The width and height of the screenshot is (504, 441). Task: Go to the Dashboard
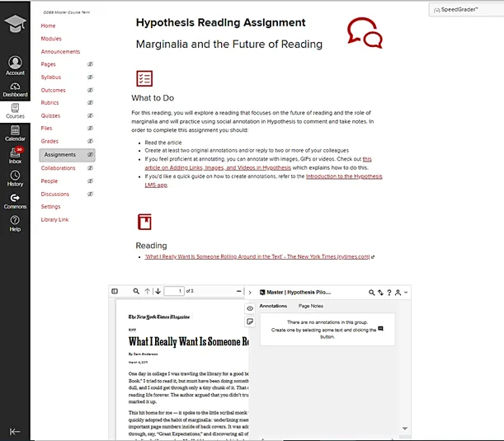pos(15,90)
